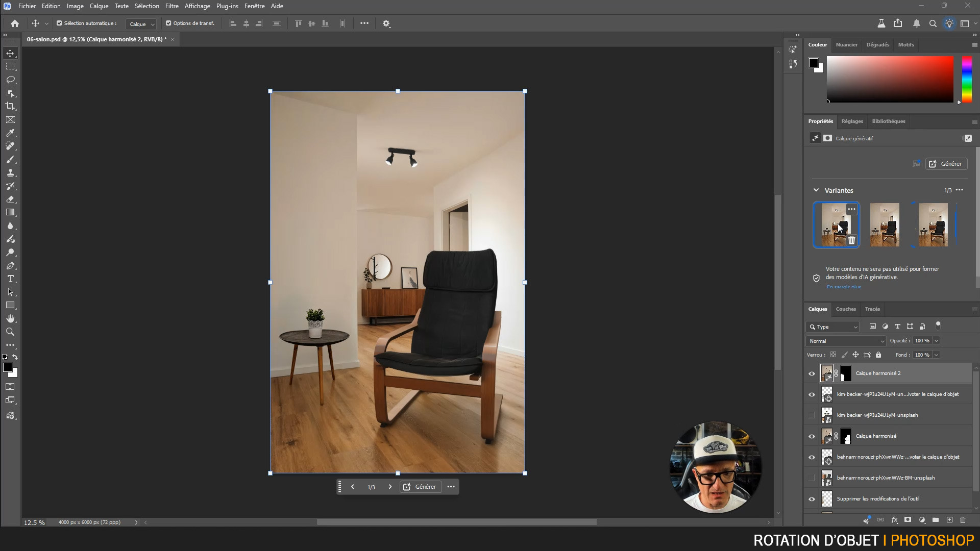Viewport: 980px width, 551px height.
Task: Select the Eyedropper tool
Action: 10,133
